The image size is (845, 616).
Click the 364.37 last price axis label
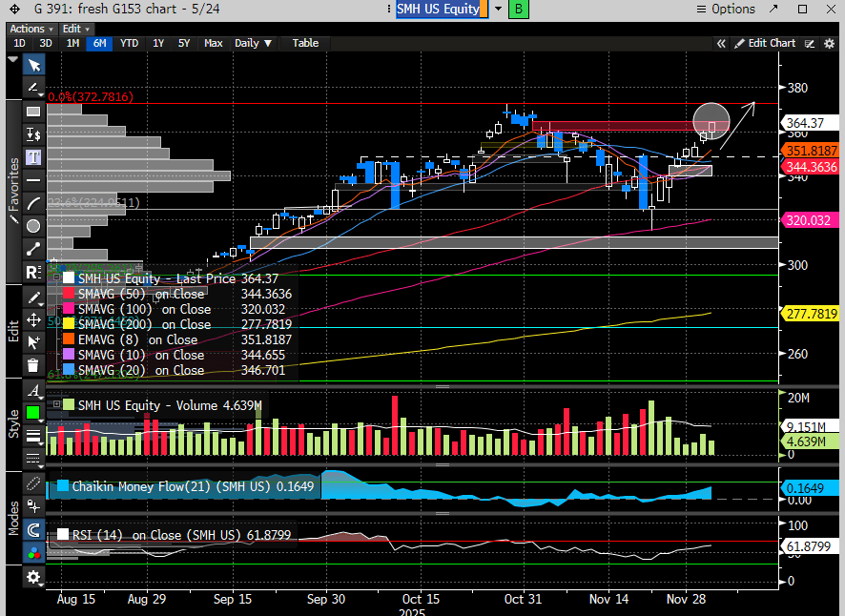810,123
